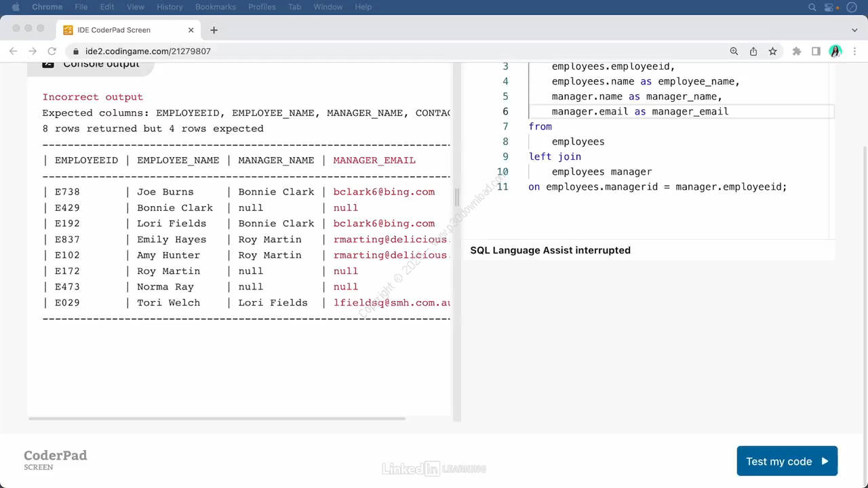Go forward to the next page
The width and height of the screenshot is (868, 488).
coord(32,51)
